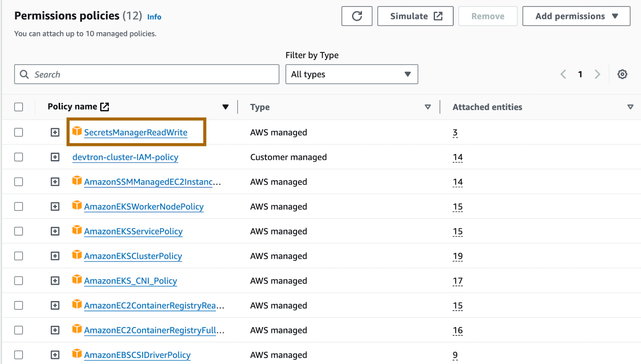Click attached entities count 16 for AmazonEC2ContainerRegistryFull…
The width and height of the screenshot is (641, 364).
coord(458,330)
